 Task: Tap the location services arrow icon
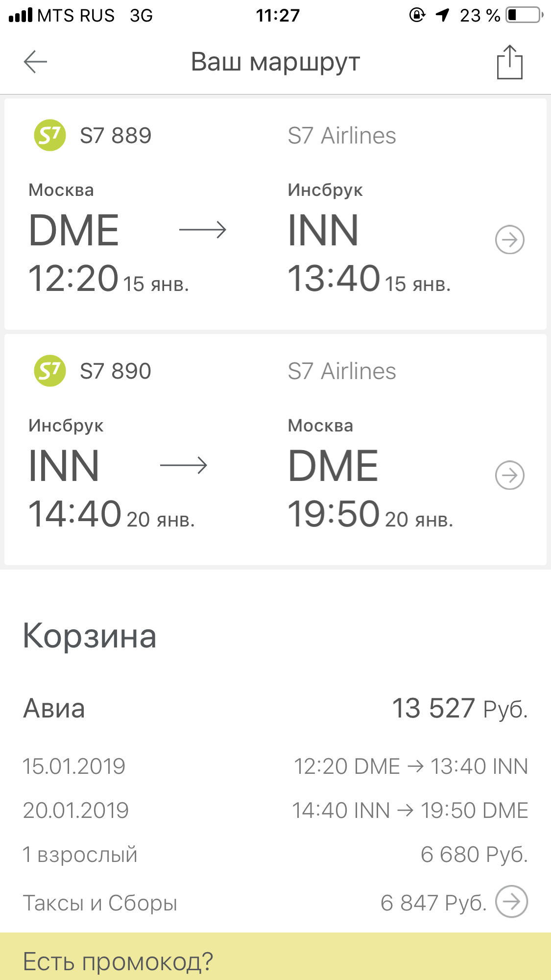[x=443, y=15]
